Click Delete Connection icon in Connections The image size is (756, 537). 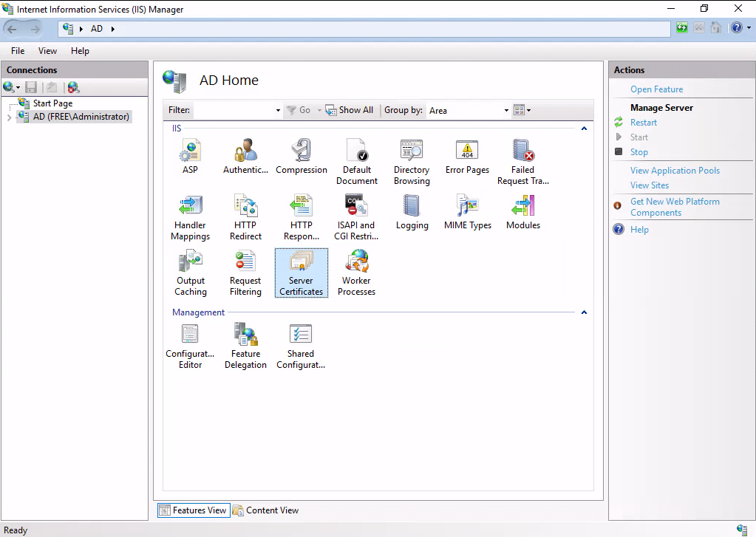click(x=73, y=87)
